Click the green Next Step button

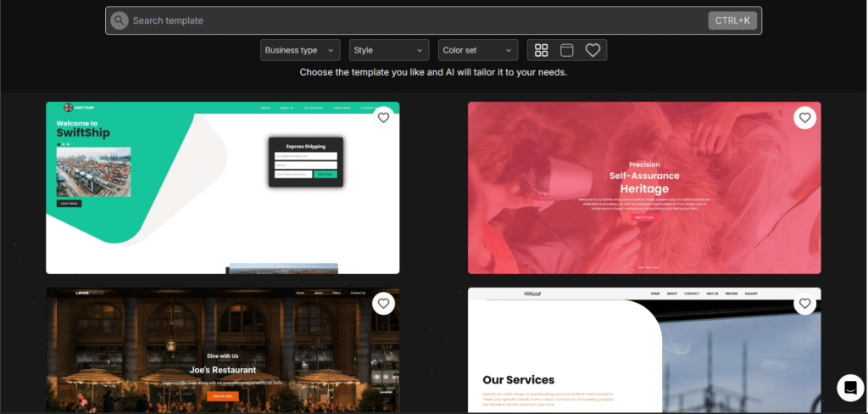tap(325, 174)
